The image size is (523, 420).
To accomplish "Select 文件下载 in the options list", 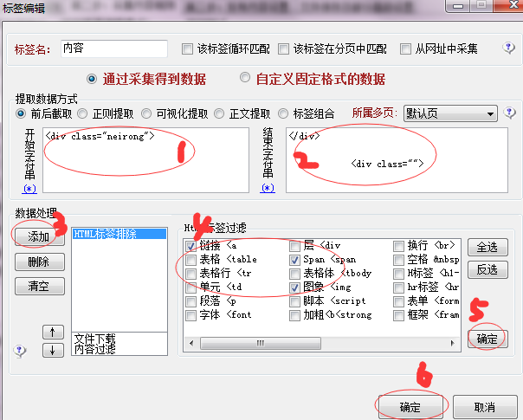I will click(94, 339).
